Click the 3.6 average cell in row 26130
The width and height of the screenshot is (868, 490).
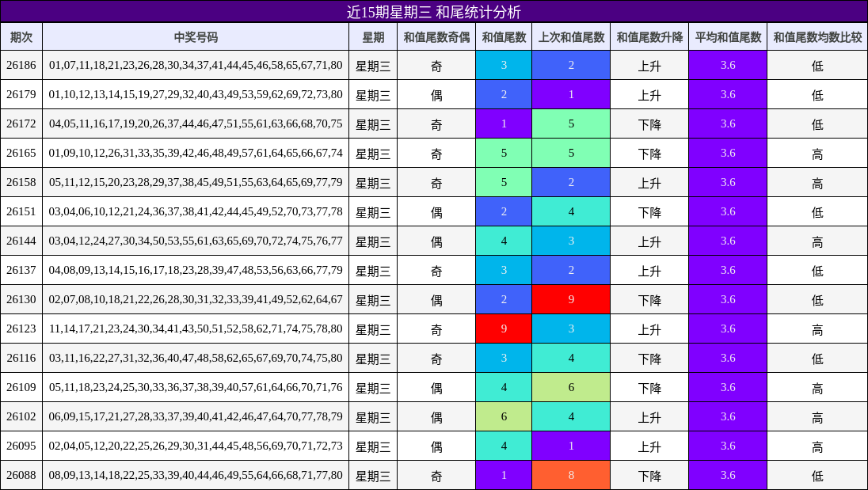click(x=728, y=300)
